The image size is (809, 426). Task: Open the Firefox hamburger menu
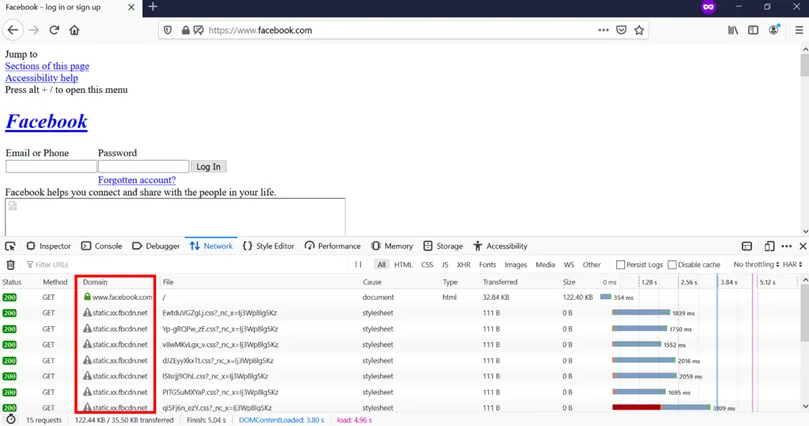pyautogui.click(x=799, y=30)
